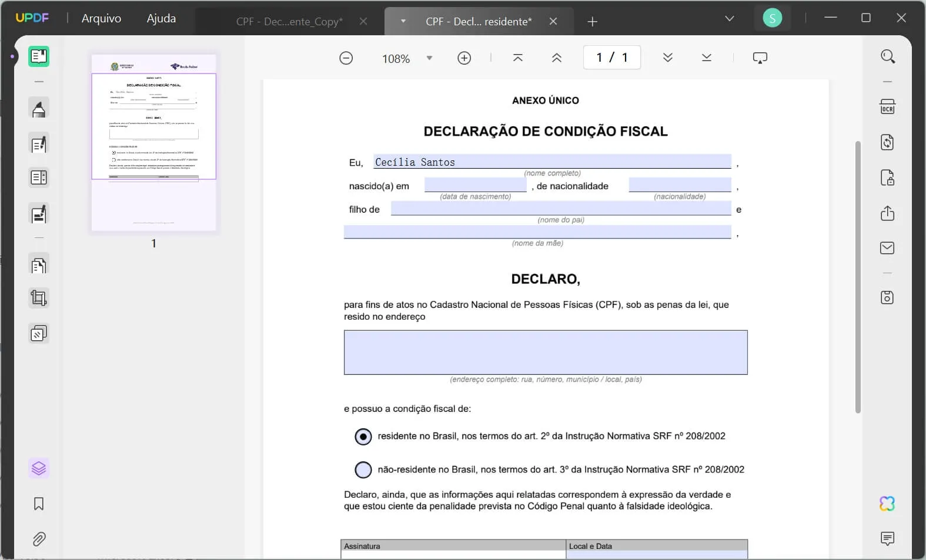Open the Page Tools watermark icon
Screen dimensions: 926x560
point(39,334)
